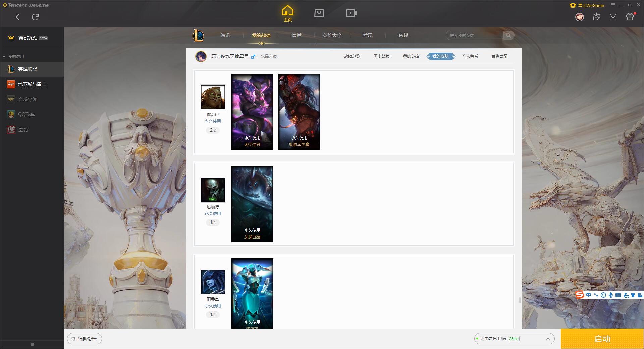
Task: Refresh the page with the reload icon
Action: [x=35, y=17]
